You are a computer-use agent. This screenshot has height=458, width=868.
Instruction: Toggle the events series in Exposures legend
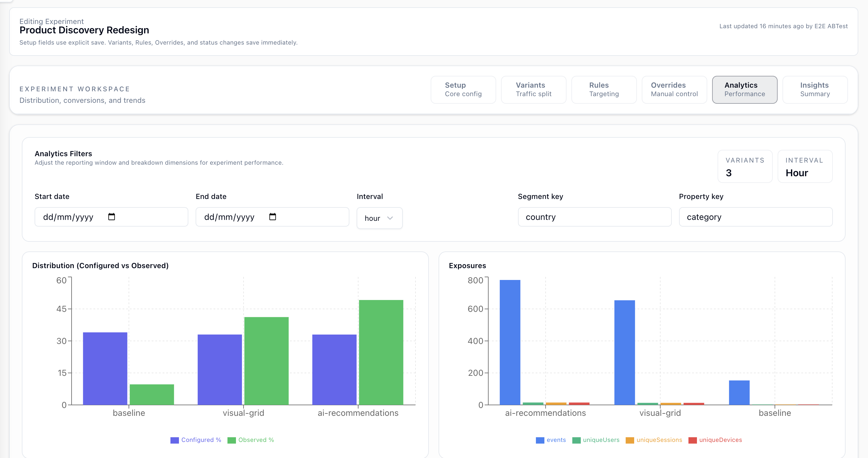tap(550, 440)
